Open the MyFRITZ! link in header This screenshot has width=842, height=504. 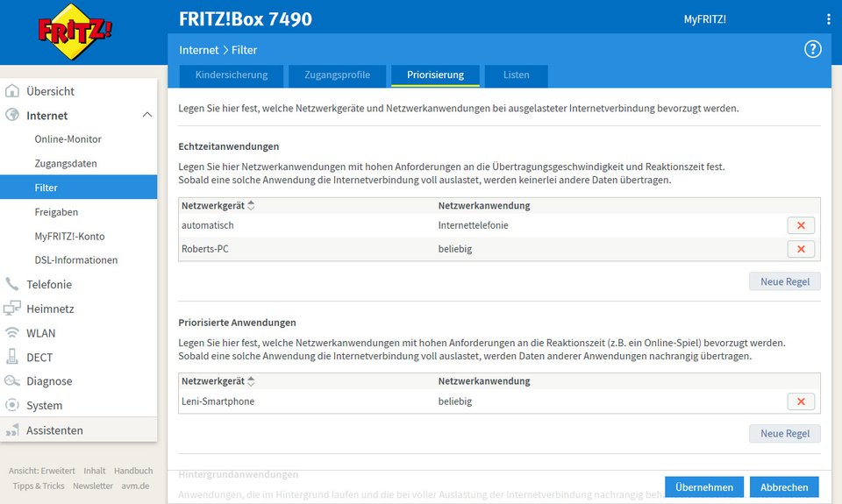click(x=704, y=19)
